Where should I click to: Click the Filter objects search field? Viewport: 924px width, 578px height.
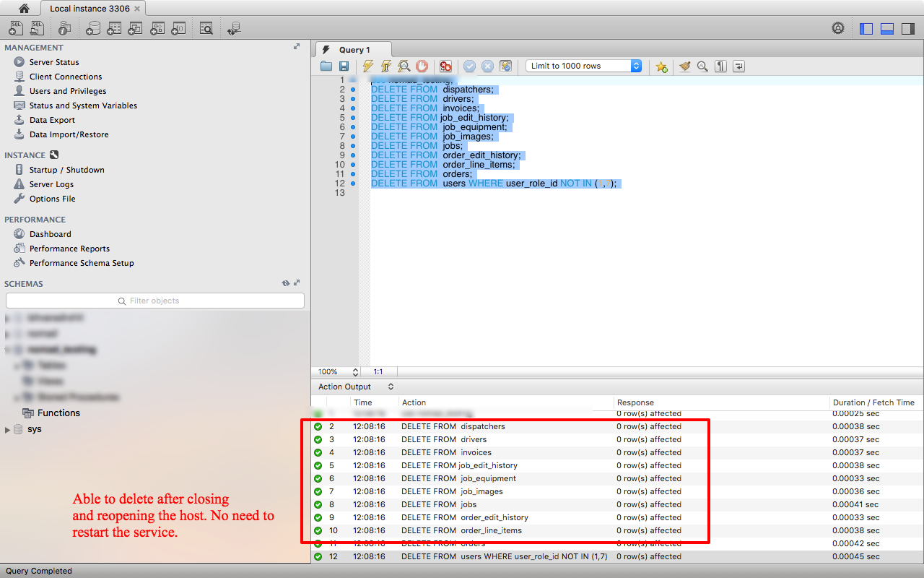pos(154,301)
